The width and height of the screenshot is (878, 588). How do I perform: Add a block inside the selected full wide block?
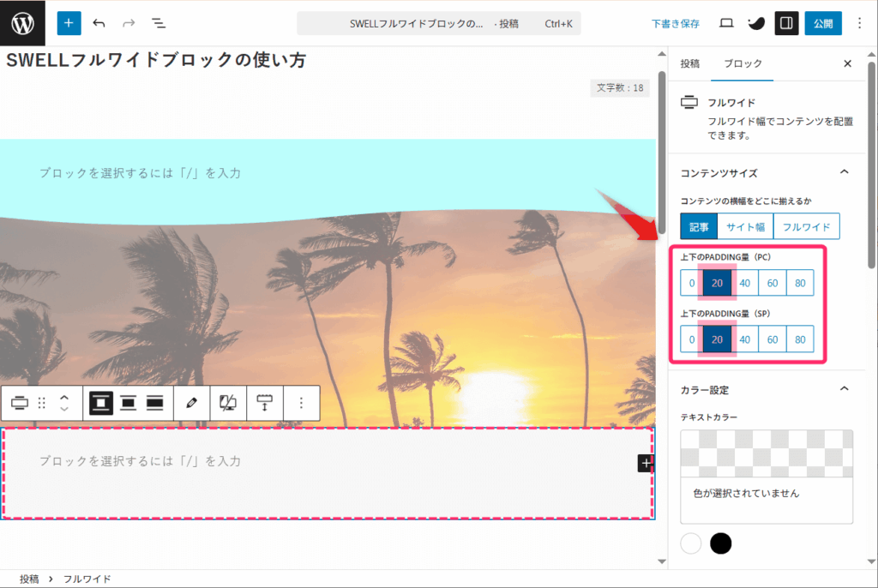click(x=646, y=463)
